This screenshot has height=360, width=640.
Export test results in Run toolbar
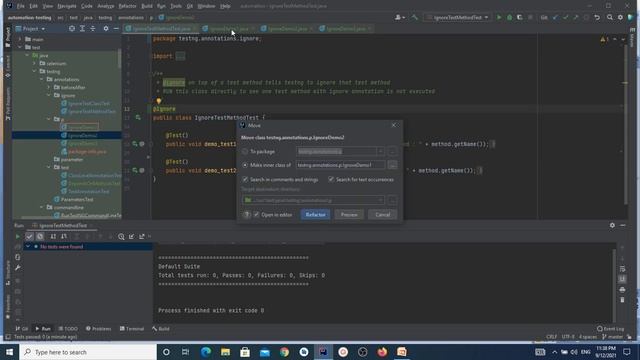pos(142,236)
